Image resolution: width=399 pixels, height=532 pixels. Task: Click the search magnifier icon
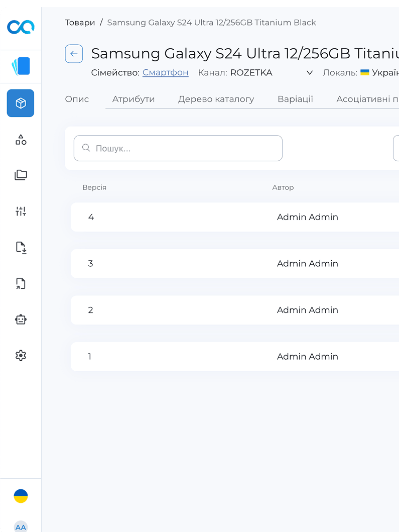pyautogui.click(x=86, y=148)
